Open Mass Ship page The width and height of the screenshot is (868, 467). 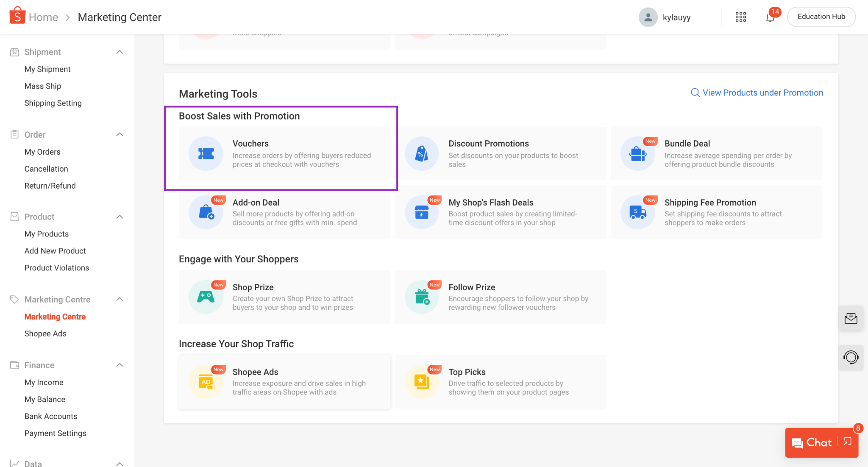point(43,86)
